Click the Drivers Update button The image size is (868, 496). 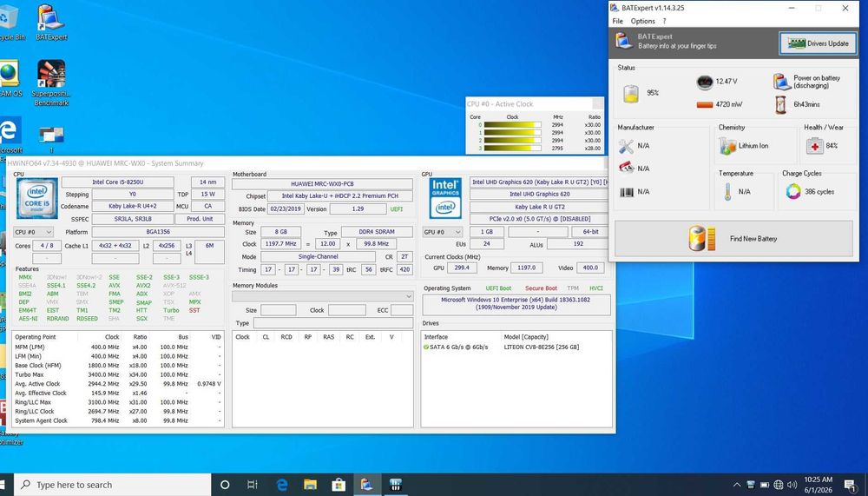(818, 43)
